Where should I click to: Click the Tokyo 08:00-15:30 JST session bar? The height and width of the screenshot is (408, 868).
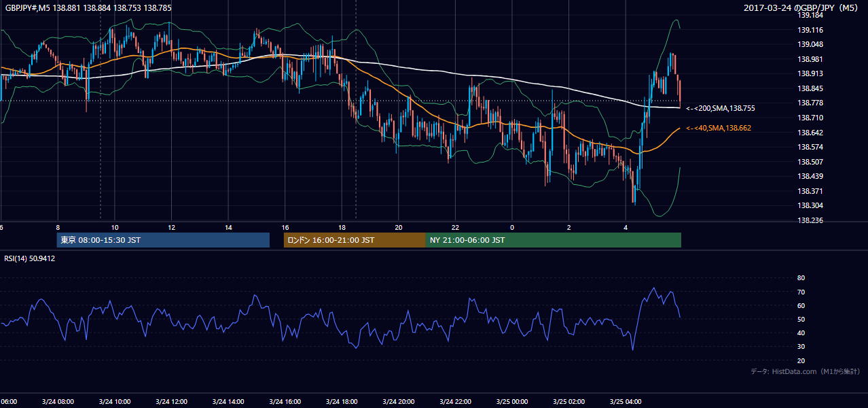(x=163, y=240)
